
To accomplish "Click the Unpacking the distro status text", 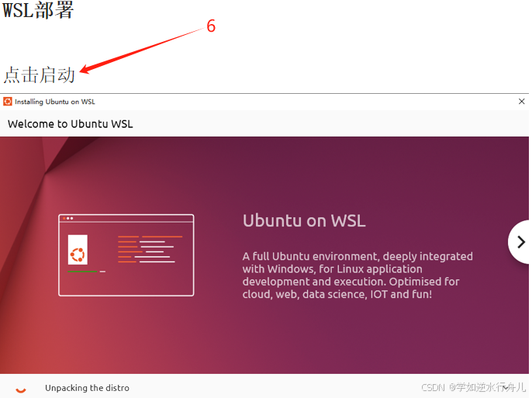I will (x=87, y=388).
